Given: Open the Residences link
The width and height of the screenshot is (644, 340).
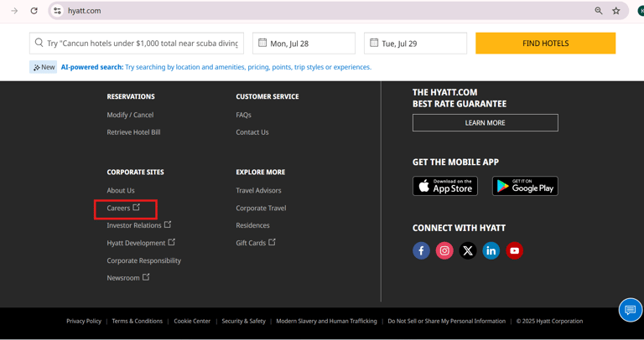Looking at the screenshot, I should [252, 225].
